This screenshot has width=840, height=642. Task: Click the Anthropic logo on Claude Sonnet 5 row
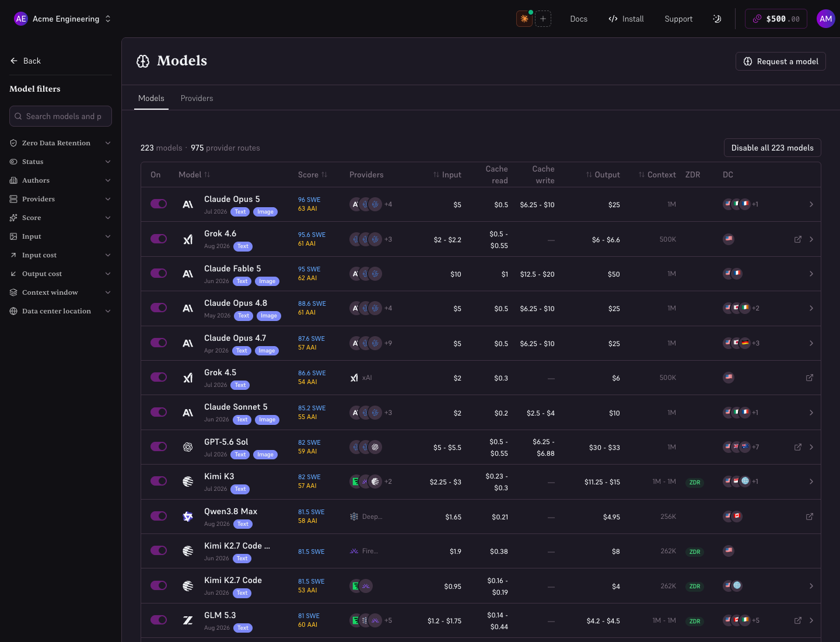pos(188,413)
